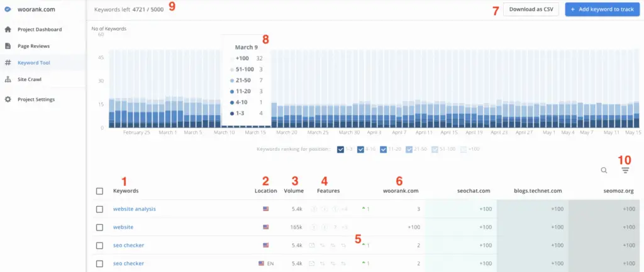Click the blogs.technet.com column header
The width and height of the screenshot is (644, 272).
pos(538,191)
